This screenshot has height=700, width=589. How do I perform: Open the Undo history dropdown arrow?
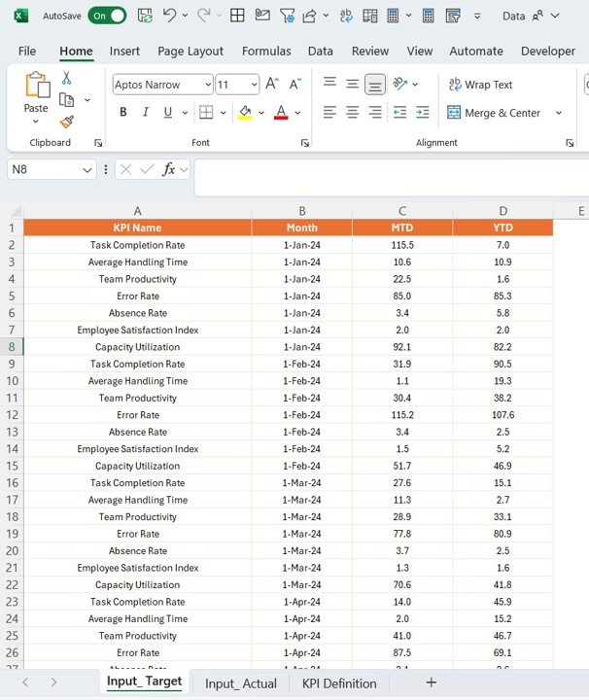(186, 16)
